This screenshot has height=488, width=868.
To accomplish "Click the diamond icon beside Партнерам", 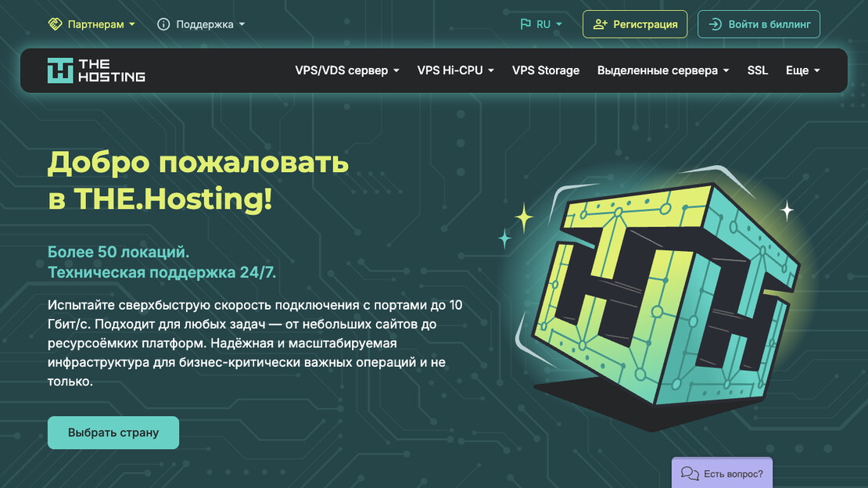I will 55,24.
